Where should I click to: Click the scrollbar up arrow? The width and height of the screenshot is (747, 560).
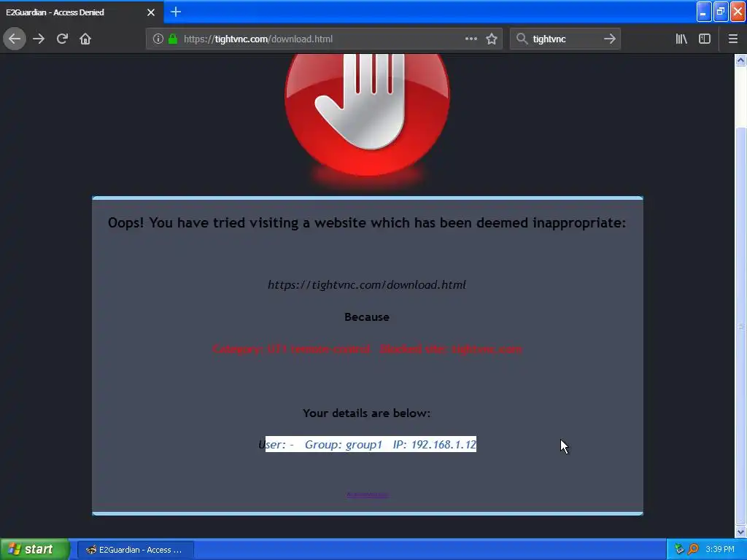(x=740, y=61)
